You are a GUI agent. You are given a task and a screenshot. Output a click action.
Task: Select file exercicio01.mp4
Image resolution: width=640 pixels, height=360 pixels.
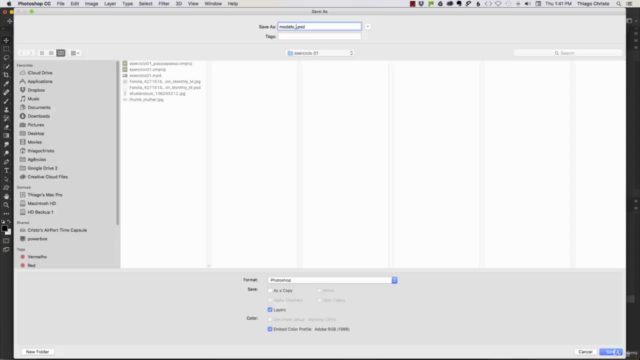click(145, 76)
